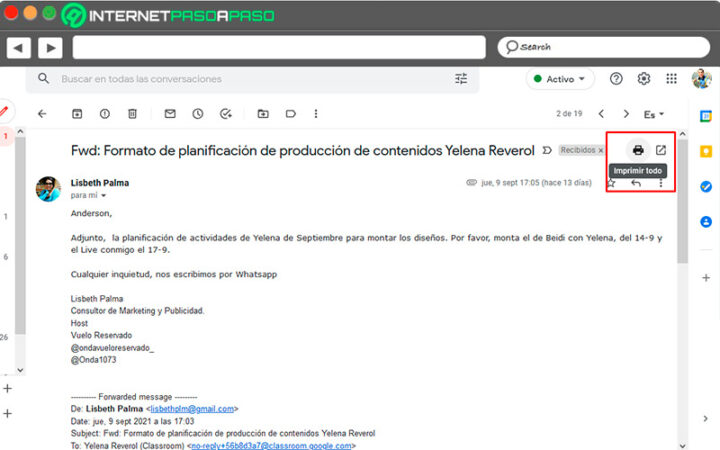Screen dimensions: 720x450
Task: Open the Activo status dropdown
Action: coord(560,79)
